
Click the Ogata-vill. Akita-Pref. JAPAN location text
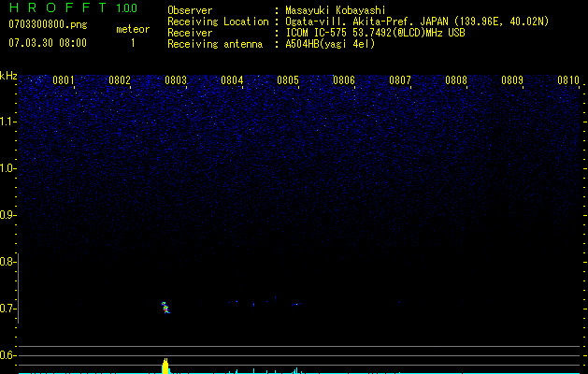tap(417, 22)
